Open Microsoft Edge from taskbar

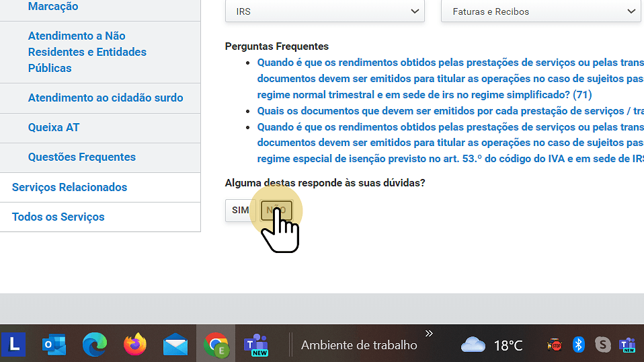click(x=95, y=345)
